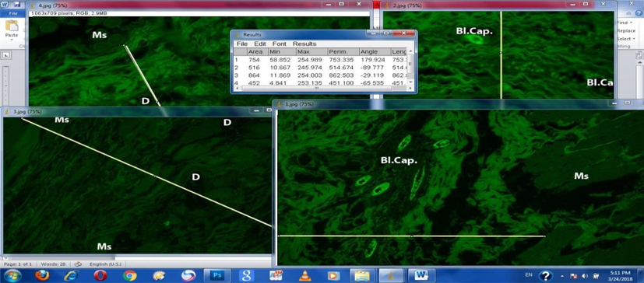Open the Opera browser taskbar icon

(100, 275)
